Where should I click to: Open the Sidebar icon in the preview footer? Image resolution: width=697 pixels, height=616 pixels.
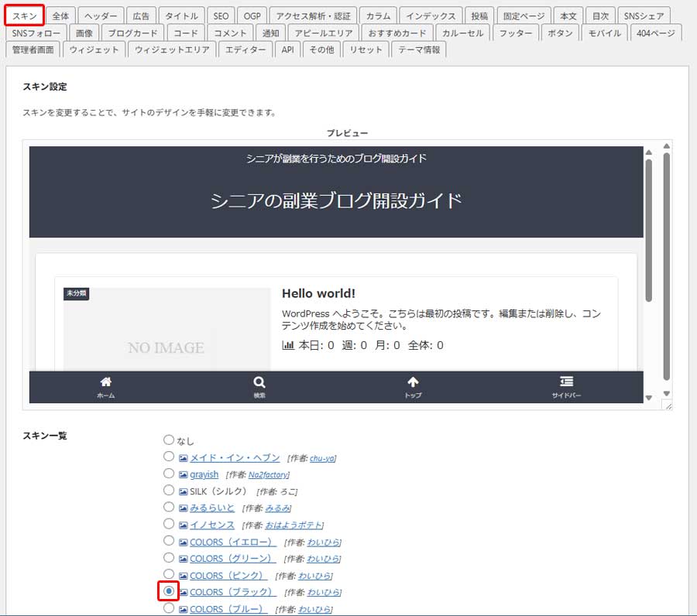pos(566,379)
